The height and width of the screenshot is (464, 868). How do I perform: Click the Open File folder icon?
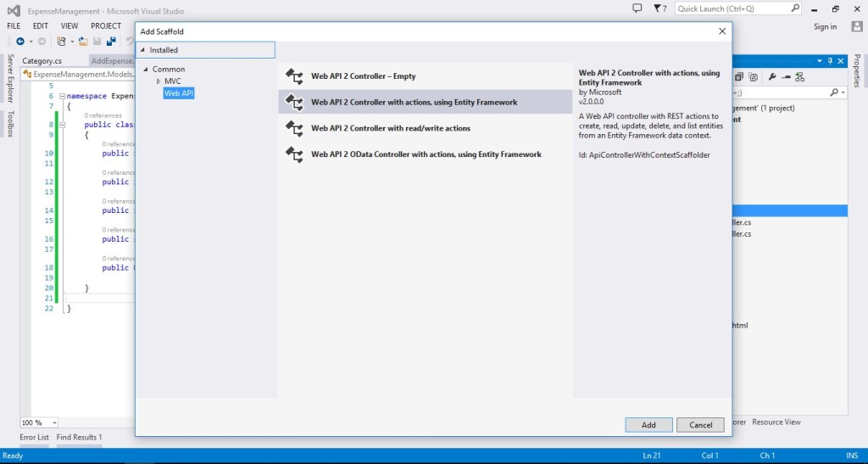point(83,41)
